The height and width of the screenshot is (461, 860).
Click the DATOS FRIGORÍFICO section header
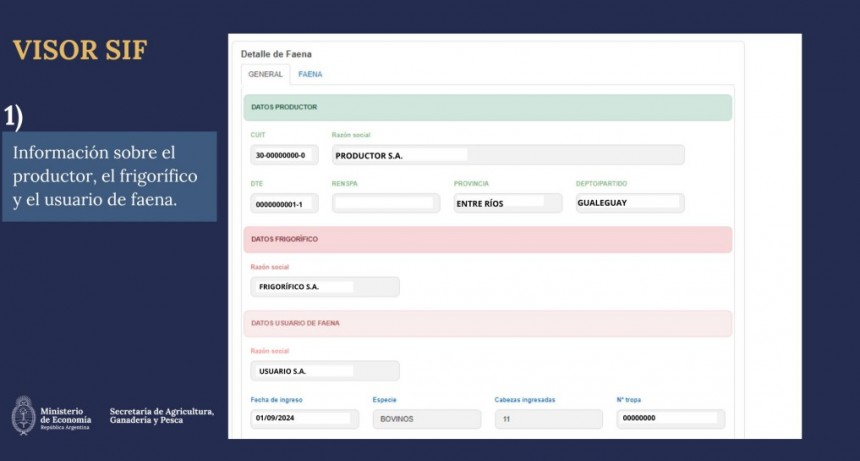488,240
